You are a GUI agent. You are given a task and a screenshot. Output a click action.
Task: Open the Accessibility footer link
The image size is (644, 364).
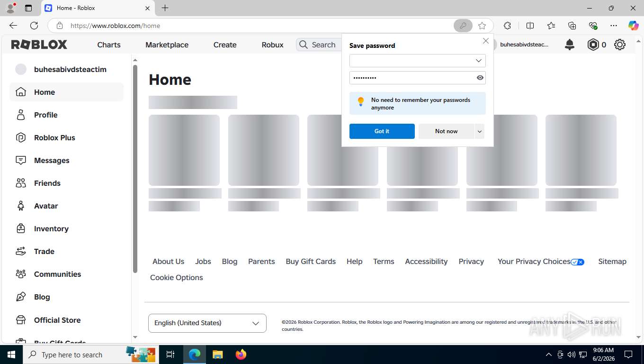[426, 261]
